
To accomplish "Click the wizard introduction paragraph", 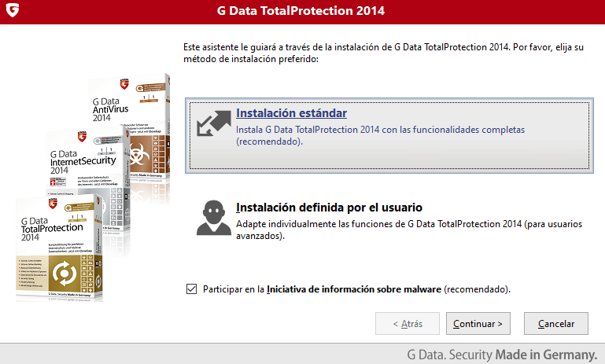I will [383, 53].
